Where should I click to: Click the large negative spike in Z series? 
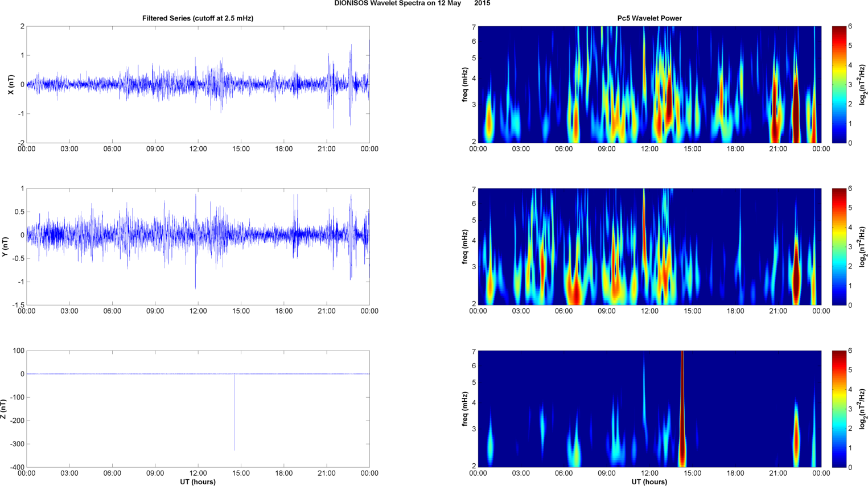point(235,412)
